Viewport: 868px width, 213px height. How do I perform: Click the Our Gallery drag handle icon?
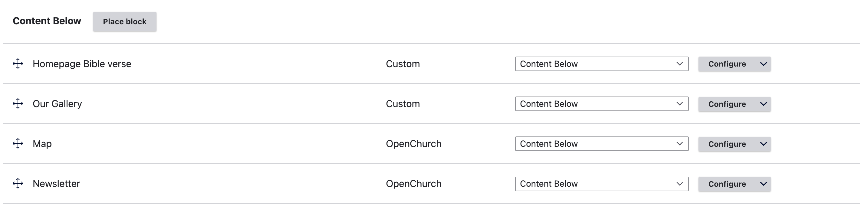[18, 103]
